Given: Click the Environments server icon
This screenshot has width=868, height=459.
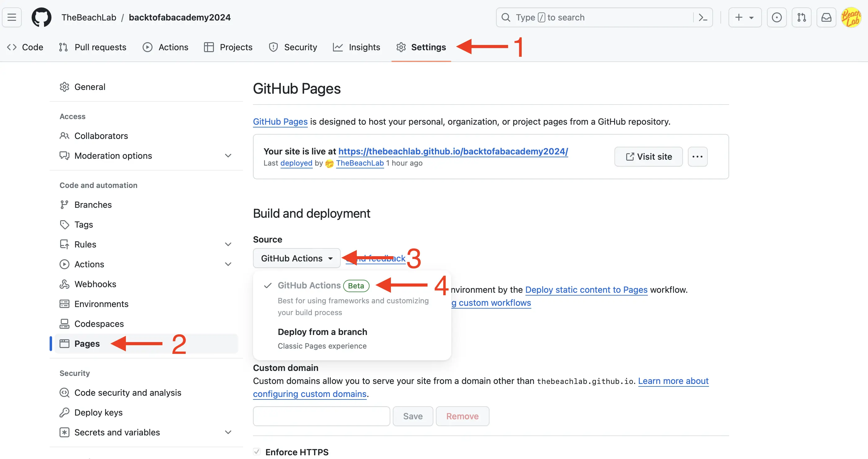Looking at the screenshot, I should pyautogui.click(x=64, y=304).
